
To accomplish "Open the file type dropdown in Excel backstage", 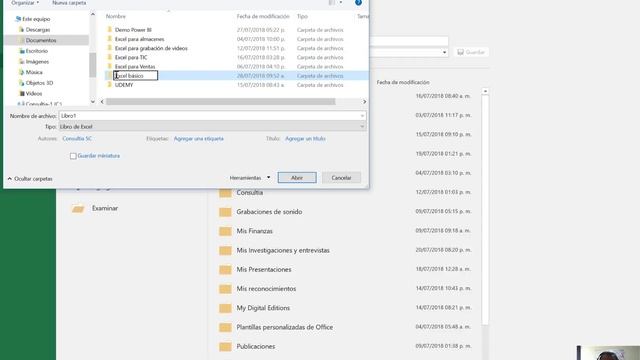I will click(444, 52).
